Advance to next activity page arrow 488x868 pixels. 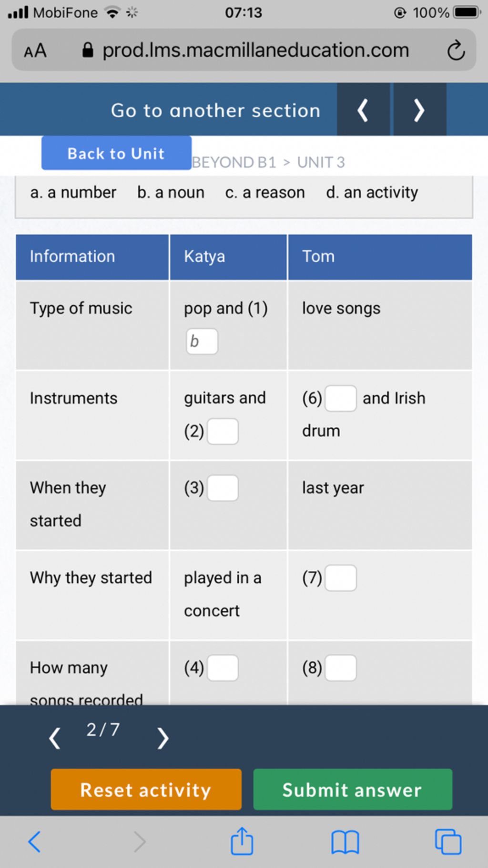click(x=163, y=738)
